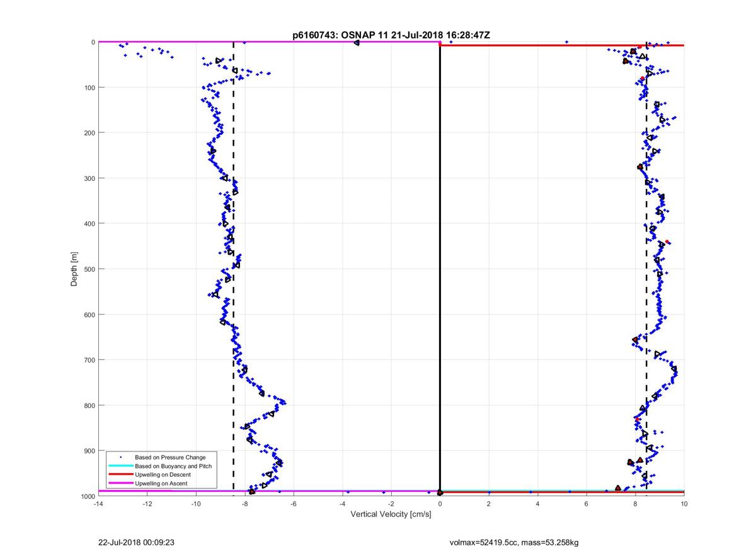Click the magenta line sample in legend
The image size is (756, 558).
[120, 484]
